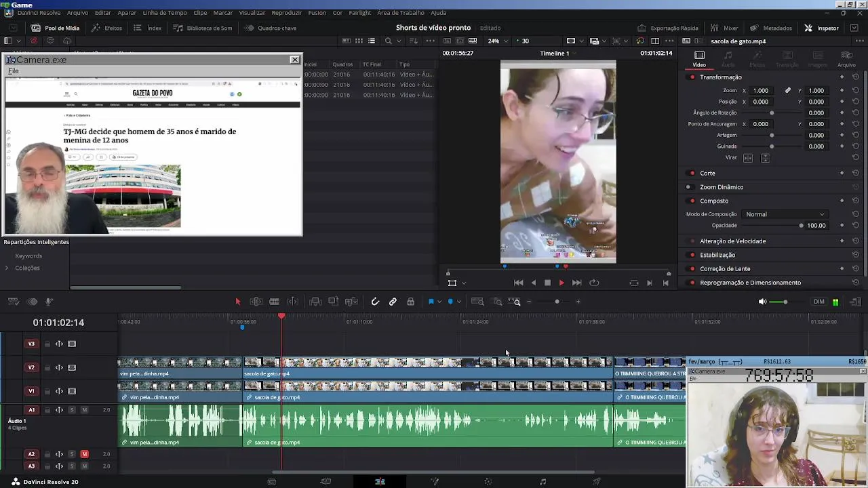
Task: Click the Zoom X/Y link chain icon
Action: pos(788,90)
